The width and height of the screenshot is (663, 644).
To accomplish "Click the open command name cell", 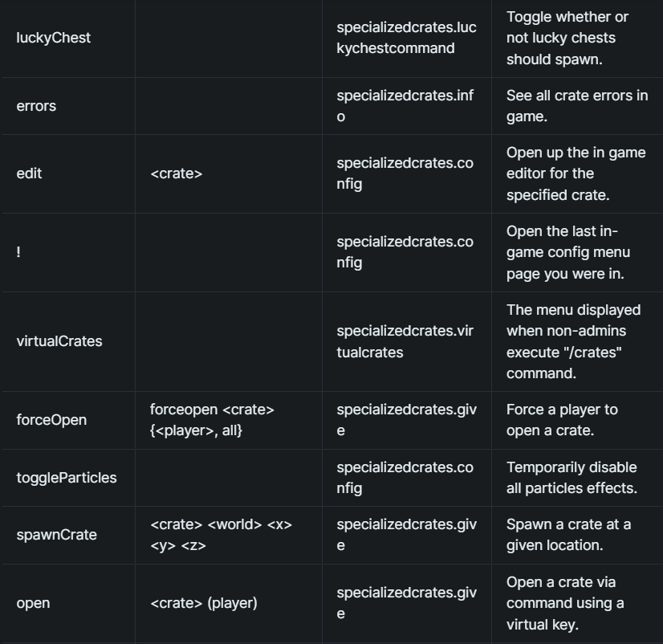I will click(x=33, y=603).
